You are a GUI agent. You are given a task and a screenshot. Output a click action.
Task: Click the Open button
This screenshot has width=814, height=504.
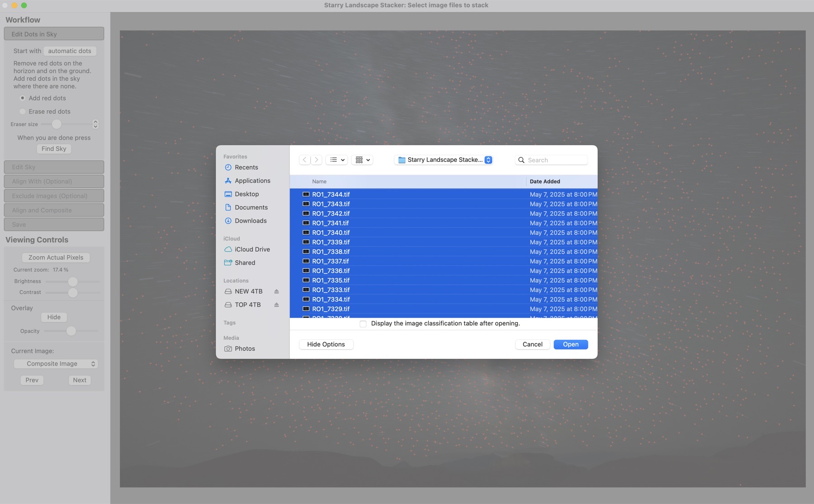tap(571, 344)
